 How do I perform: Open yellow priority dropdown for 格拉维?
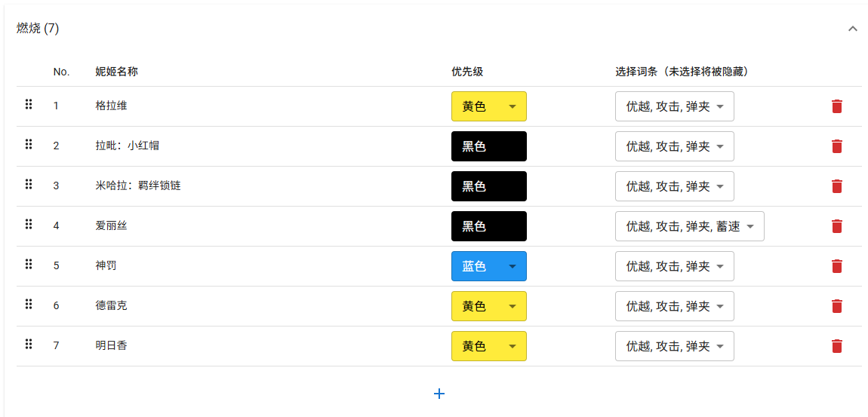(488, 106)
